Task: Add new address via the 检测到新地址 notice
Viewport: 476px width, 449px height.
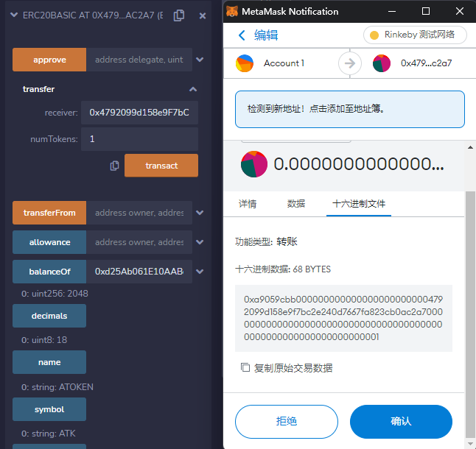Action: click(x=350, y=109)
